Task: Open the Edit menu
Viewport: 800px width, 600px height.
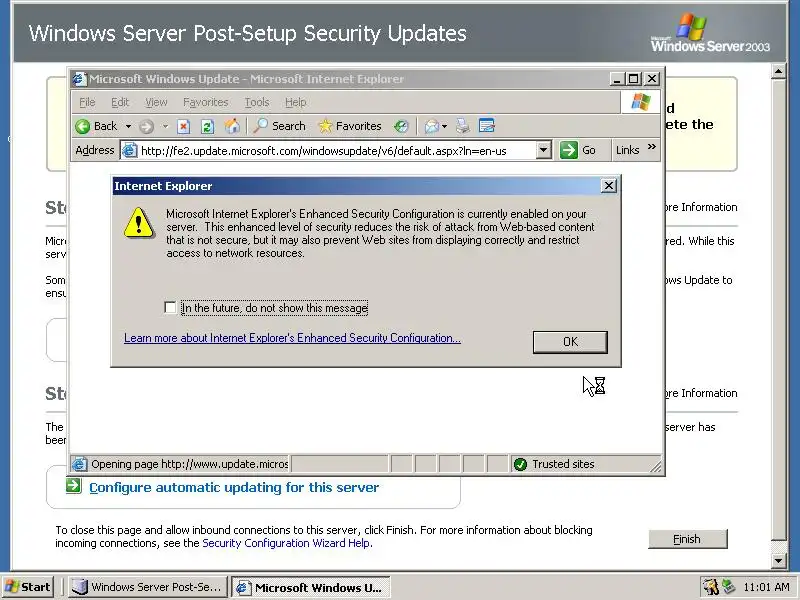Action: (120, 103)
